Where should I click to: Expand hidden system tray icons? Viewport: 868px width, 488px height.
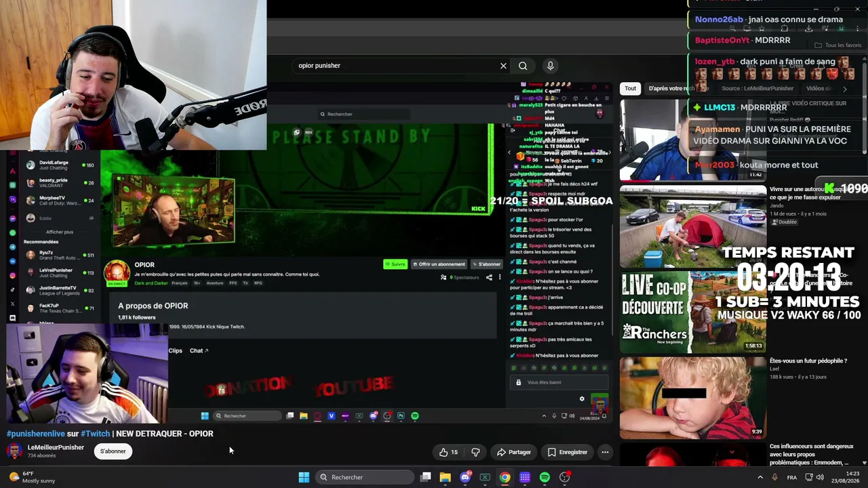click(761, 477)
